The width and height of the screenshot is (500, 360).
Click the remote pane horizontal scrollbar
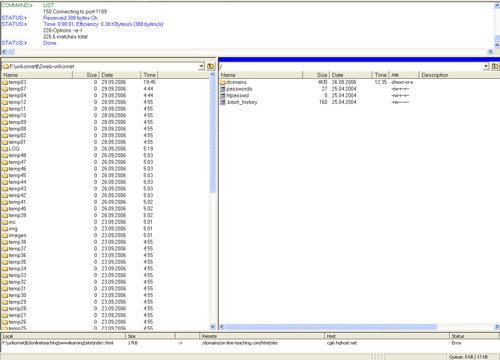pyautogui.click(x=359, y=327)
